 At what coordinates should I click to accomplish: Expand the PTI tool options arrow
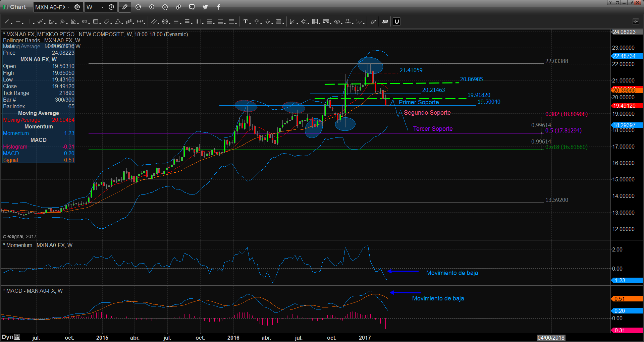coord(353,23)
